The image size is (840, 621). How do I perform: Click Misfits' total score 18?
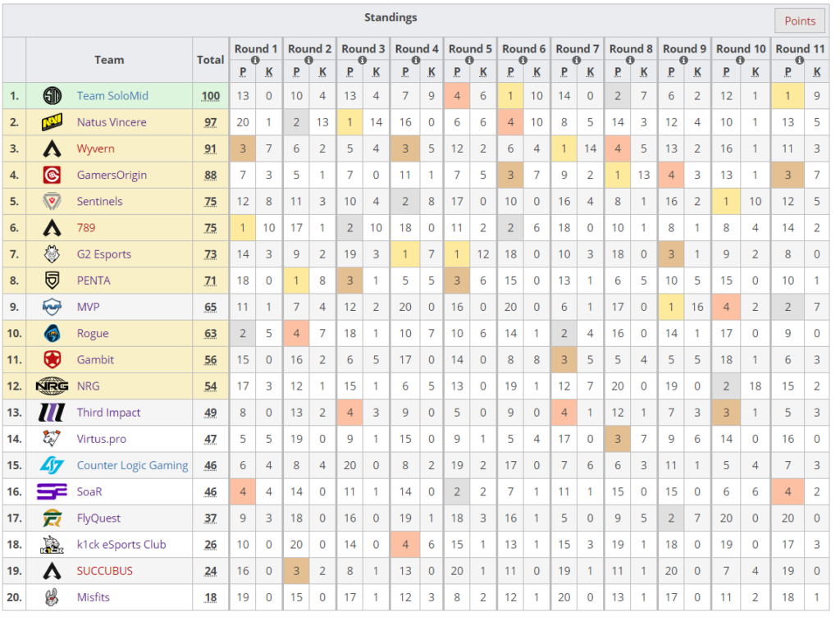(211, 597)
